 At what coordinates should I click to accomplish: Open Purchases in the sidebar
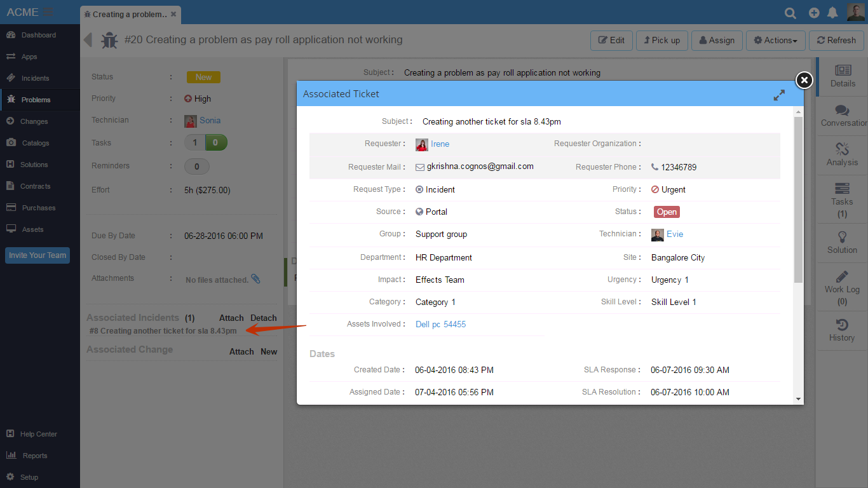coord(39,208)
